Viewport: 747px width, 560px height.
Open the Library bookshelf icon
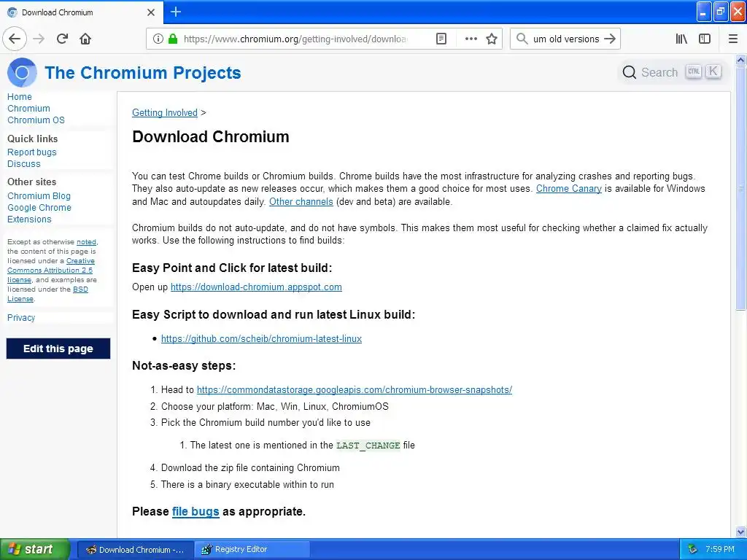click(681, 39)
